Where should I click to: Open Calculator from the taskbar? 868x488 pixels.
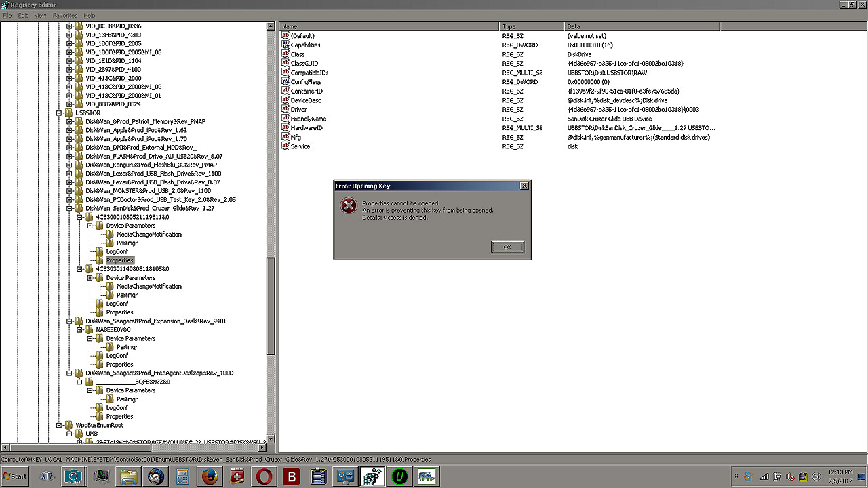182,476
